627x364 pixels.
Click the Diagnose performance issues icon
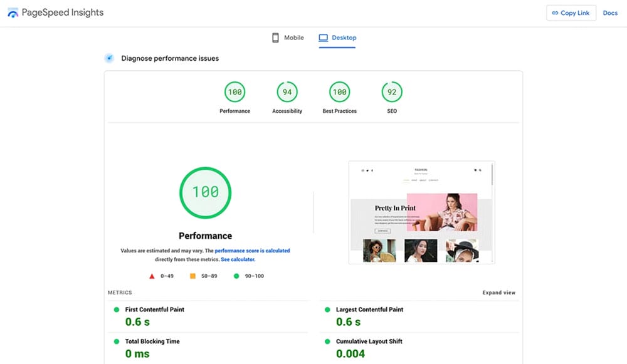[109, 58]
